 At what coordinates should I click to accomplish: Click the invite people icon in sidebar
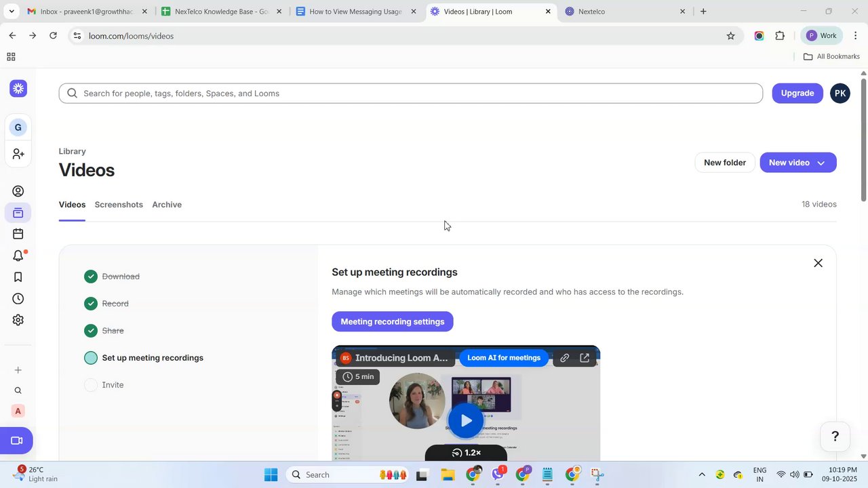tap(18, 155)
